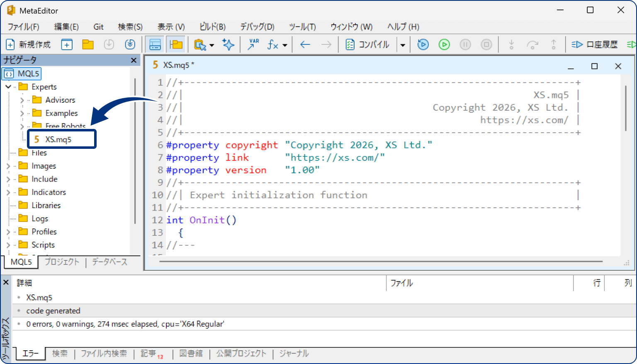Start debugging on history data green icon
Image resolution: width=637 pixels, height=364 pixels.
(444, 44)
